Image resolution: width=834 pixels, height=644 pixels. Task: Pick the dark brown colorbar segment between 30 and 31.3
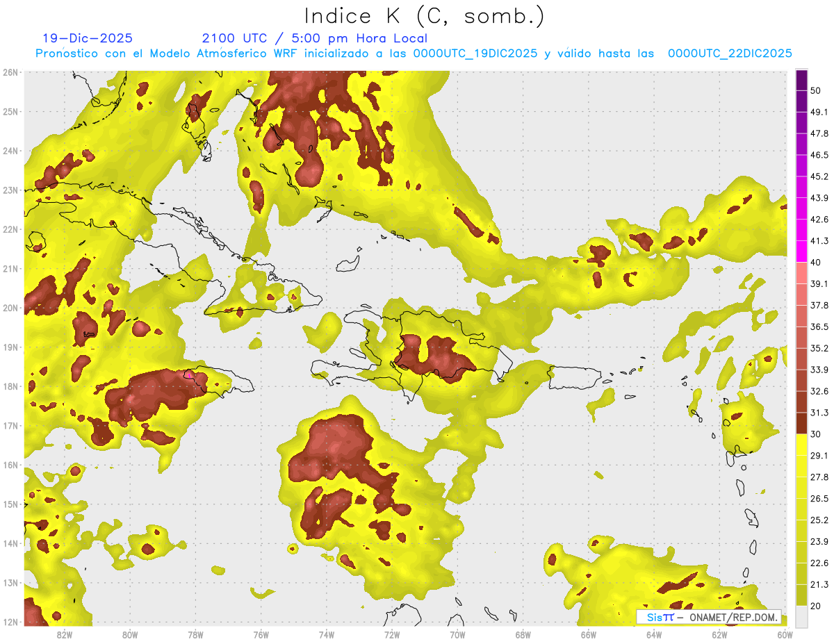click(x=801, y=423)
